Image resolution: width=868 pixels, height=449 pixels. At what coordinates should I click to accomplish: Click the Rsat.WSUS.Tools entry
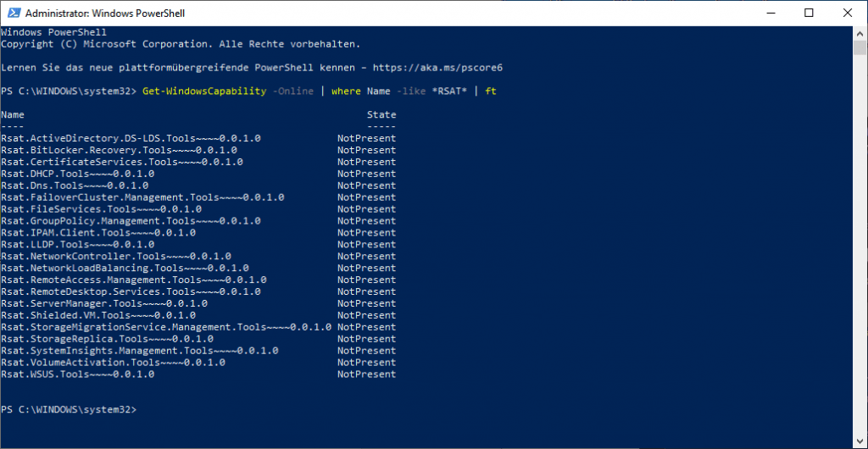pyautogui.click(x=77, y=374)
